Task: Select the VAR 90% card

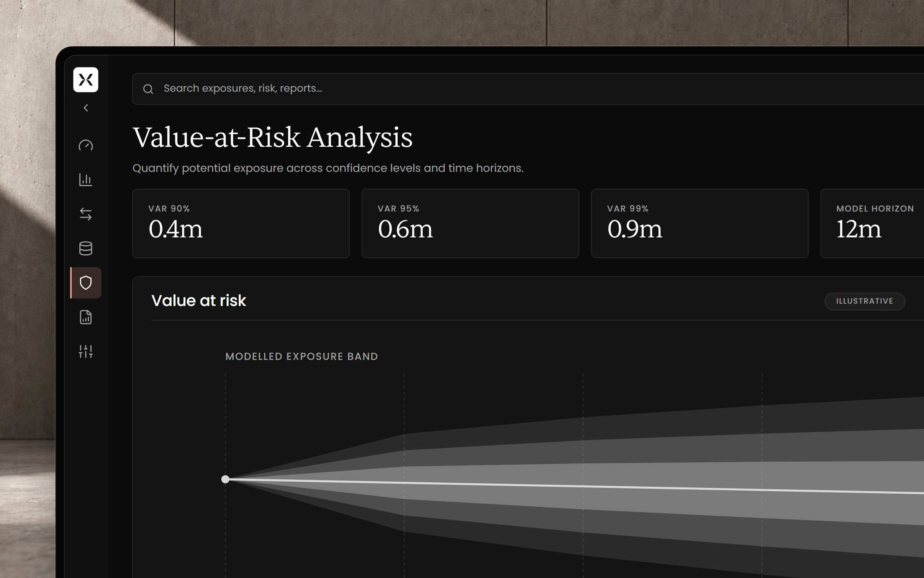Action: tap(241, 223)
